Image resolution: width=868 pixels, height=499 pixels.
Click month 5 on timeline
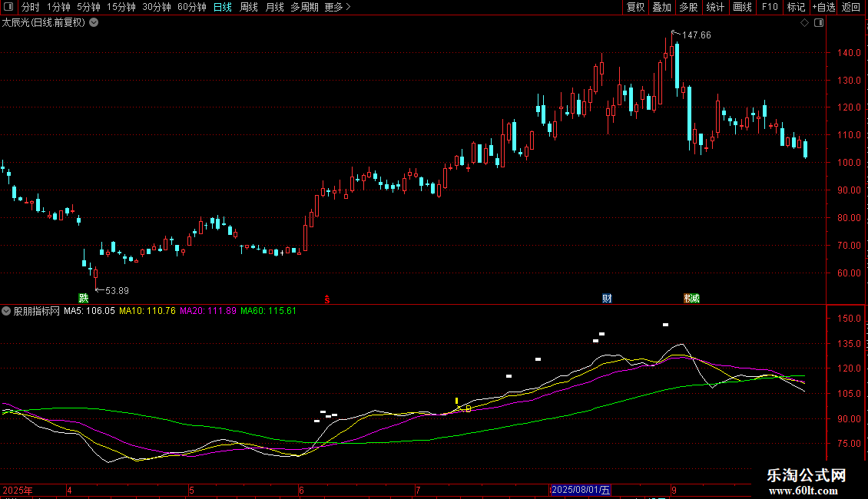[191, 490]
